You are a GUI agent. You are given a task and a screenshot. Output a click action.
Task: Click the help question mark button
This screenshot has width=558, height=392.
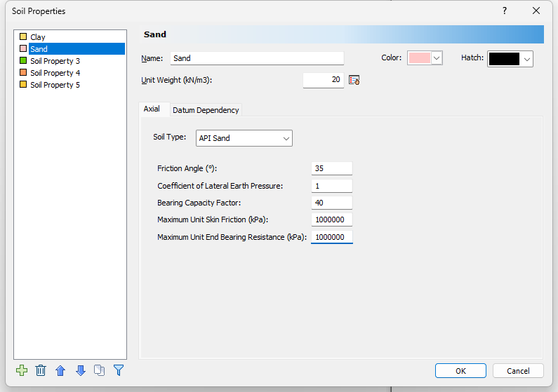(x=505, y=11)
